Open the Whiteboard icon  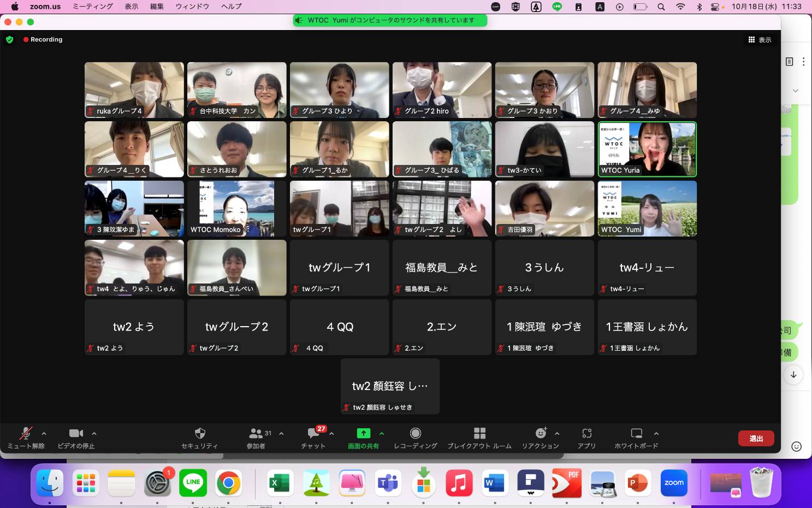pyautogui.click(x=637, y=433)
